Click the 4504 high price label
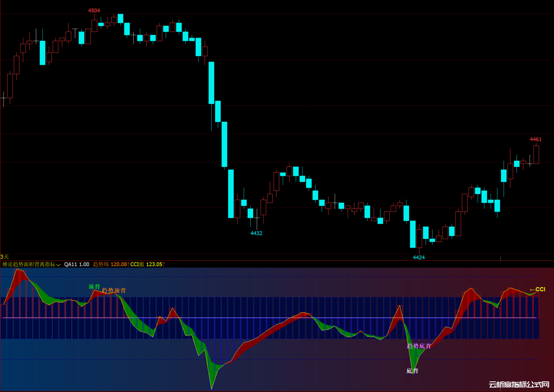The image size is (554, 392). click(x=94, y=10)
